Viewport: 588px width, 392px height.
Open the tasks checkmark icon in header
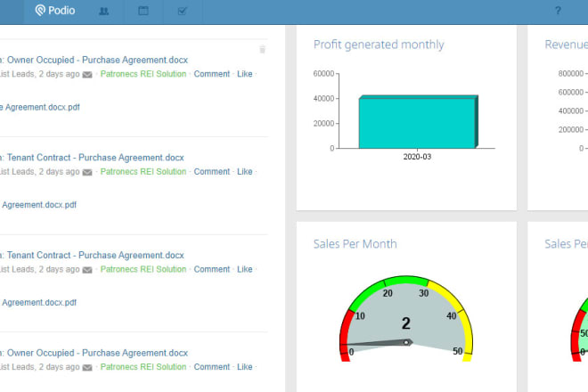[183, 12]
